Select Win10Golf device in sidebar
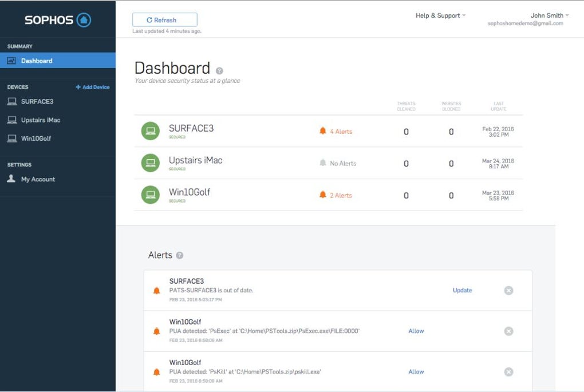The width and height of the screenshot is (584, 392). [35, 138]
